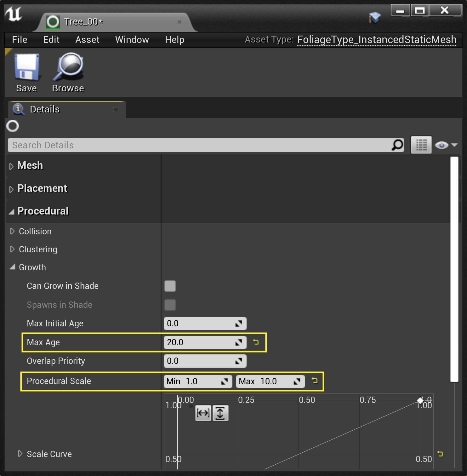This screenshot has height=476, width=467.
Task: Expand the Collision section
Action: [12, 231]
